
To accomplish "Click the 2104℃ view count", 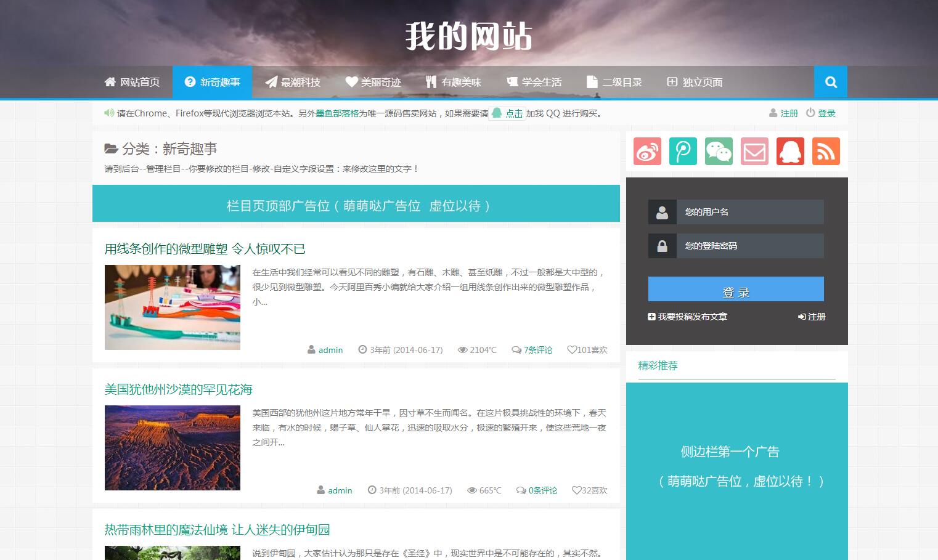I will 477,350.
